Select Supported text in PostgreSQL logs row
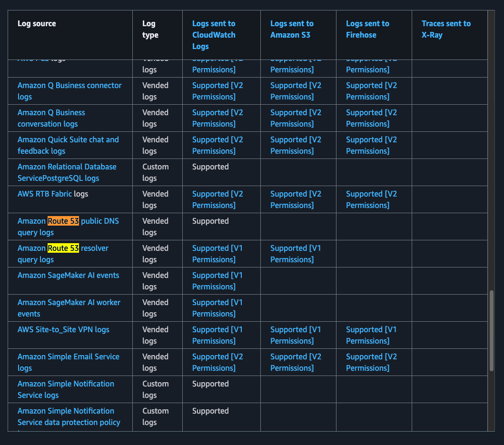 point(210,167)
